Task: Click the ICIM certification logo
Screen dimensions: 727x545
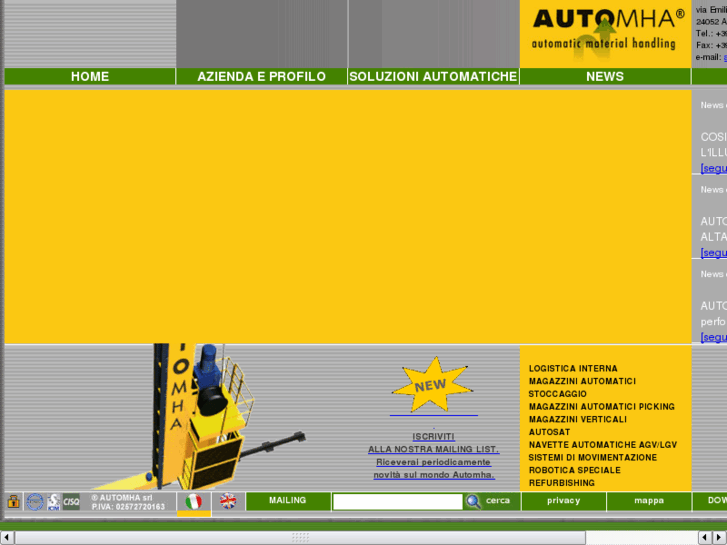Action: tap(53, 501)
